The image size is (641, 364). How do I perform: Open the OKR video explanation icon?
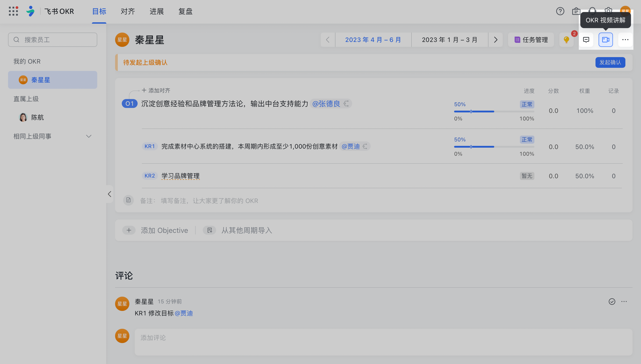605,40
